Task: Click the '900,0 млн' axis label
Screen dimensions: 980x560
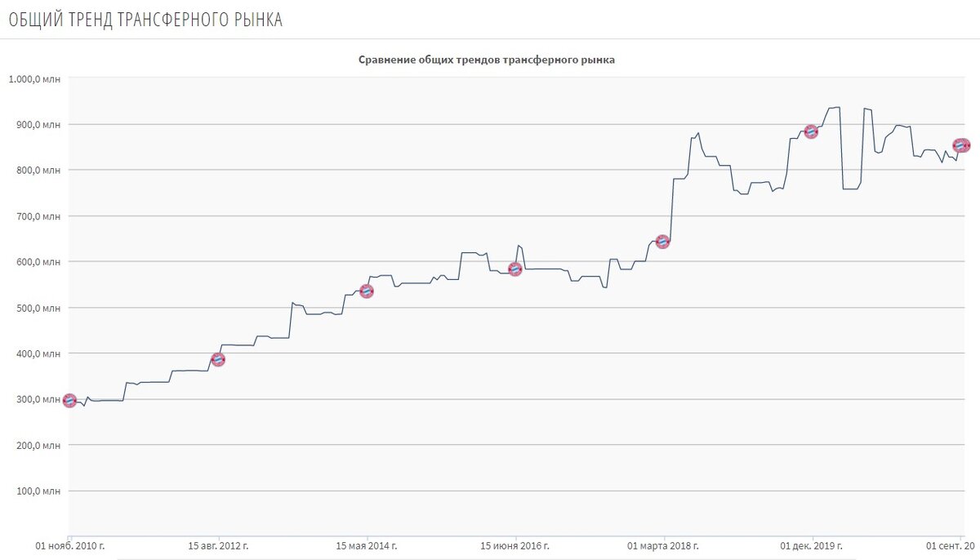Action: (x=39, y=125)
